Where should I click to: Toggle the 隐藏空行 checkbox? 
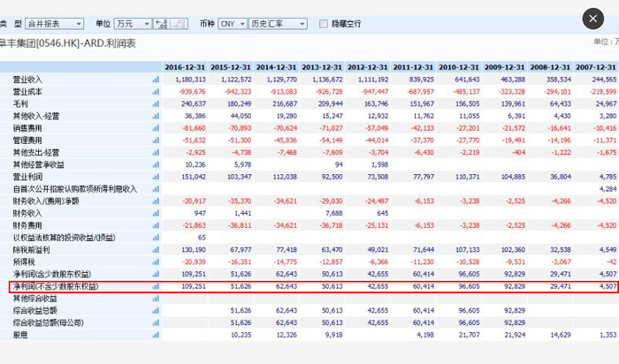(x=324, y=24)
